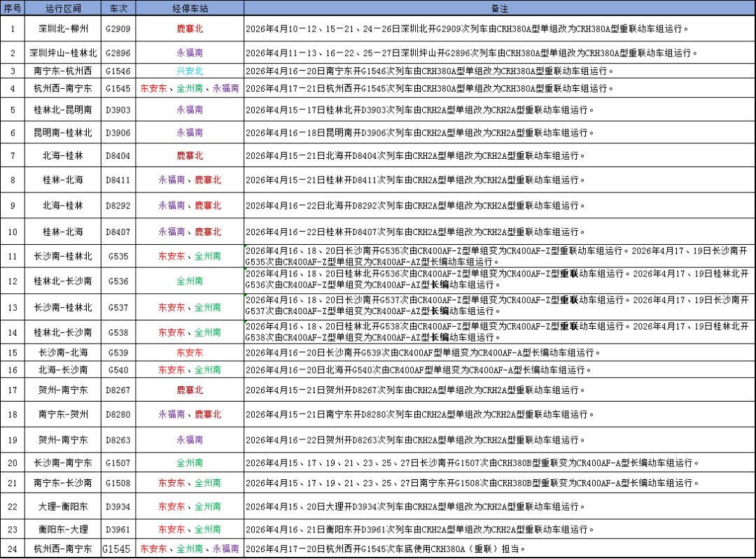
Task: Click the 南宁东-贺州 route cell
Action: tap(63, 414)
